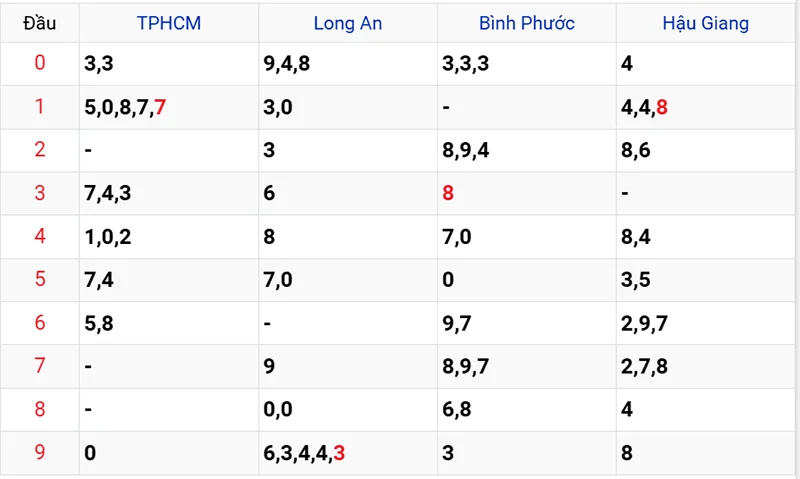Click the TPHCM cell showing 5,0,8,7,7
The image size is (800, 479).
click(x=125, y=107)
